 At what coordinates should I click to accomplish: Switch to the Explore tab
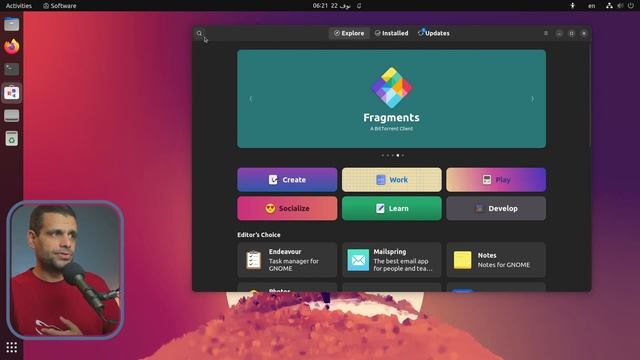tap(349, 33)
